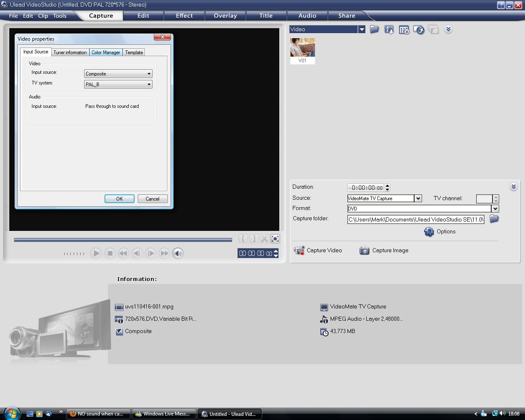This screenshot has height=420, width=525.
Task: Click Cancel in Video properties dialog
Action: point(153,199)
